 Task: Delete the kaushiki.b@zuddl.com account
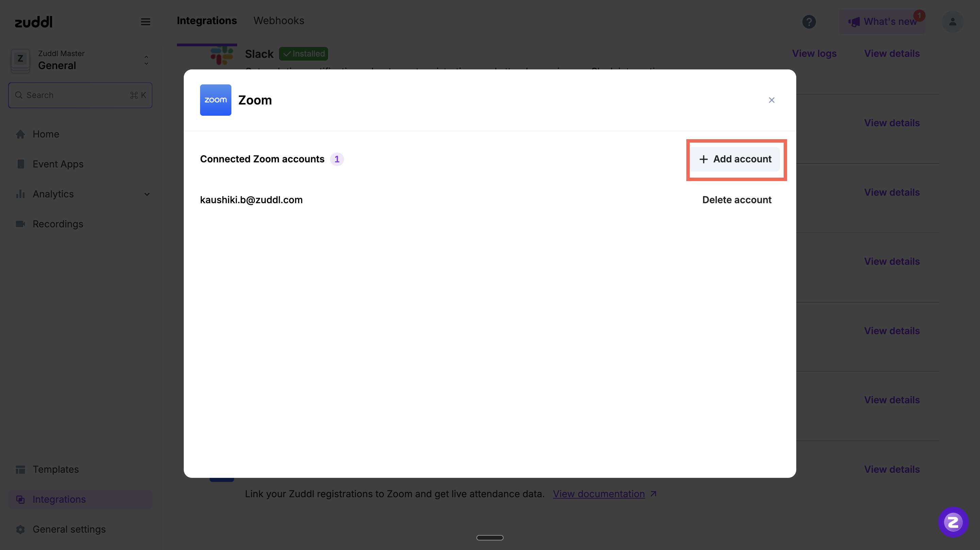point(736,200)
